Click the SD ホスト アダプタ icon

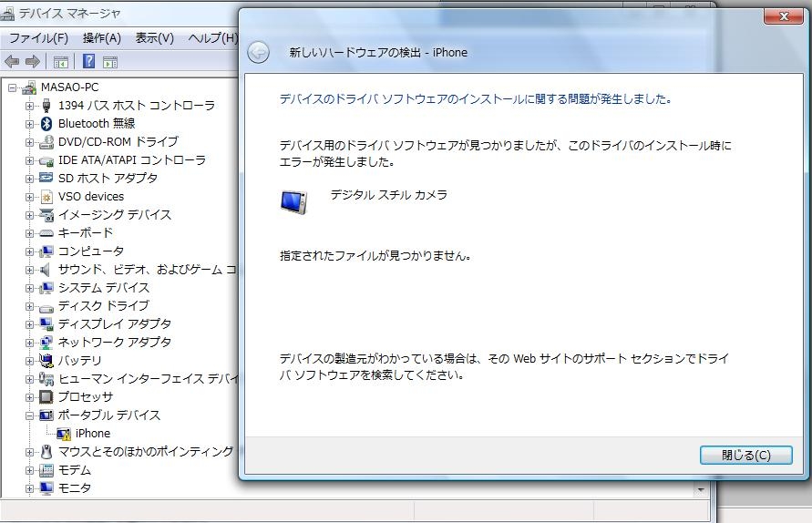pyautogui.click(x=46, y=179)
